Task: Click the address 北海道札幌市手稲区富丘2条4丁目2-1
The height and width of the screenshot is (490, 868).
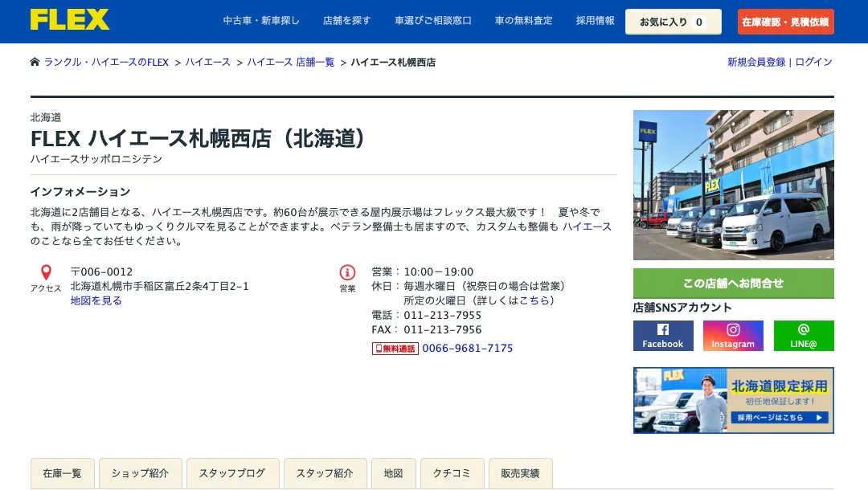Action: [159, 287]
